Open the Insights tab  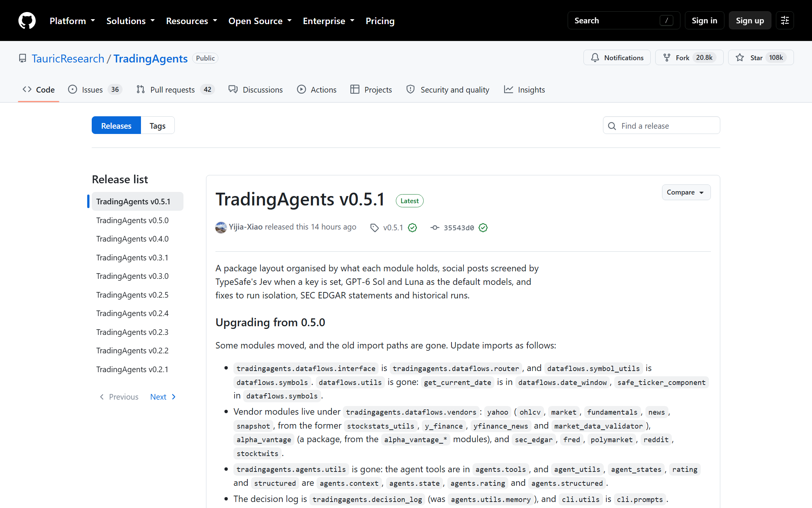[524, 90]
